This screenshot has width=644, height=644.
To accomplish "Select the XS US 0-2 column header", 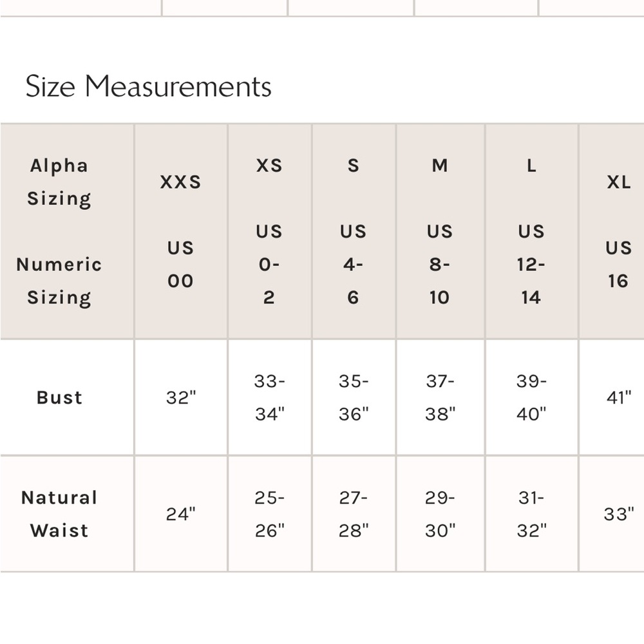I will (270, 231).
